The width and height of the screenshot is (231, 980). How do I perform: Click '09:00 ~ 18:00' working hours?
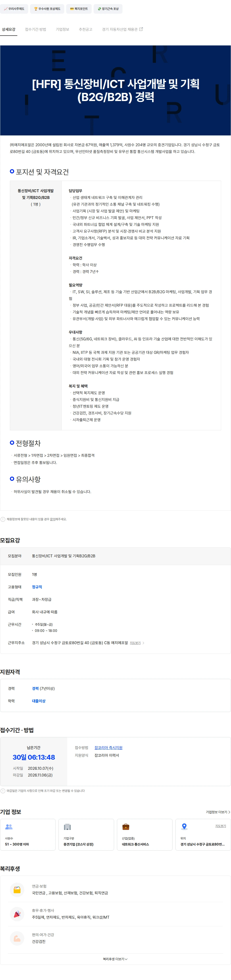pyautogui.click(x=46, y=630)
